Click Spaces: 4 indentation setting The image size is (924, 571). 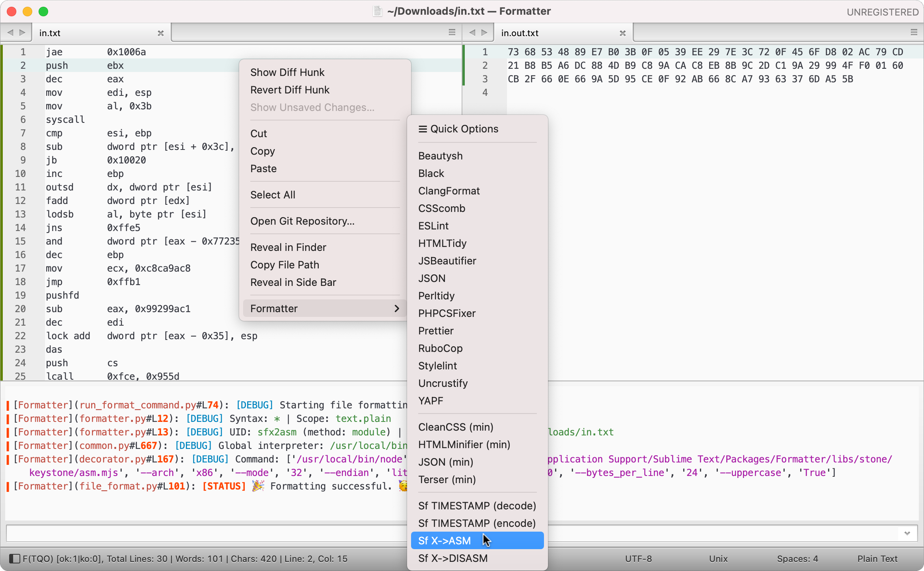797,559
